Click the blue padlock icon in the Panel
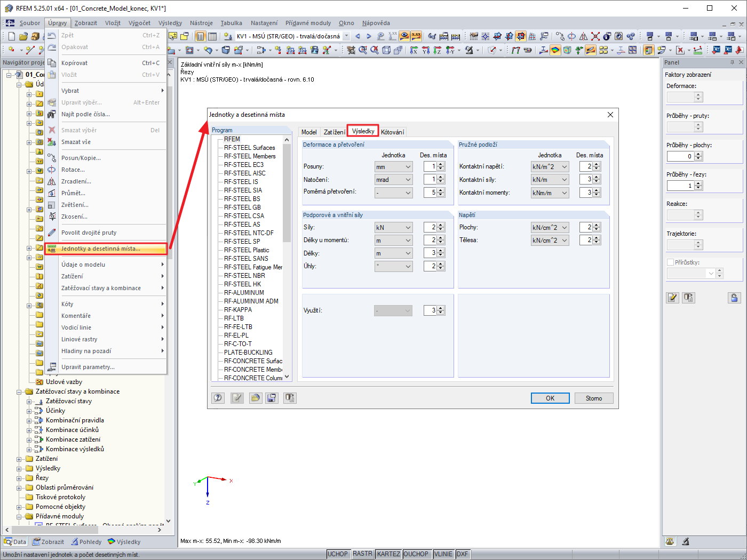The height and width of the screenshot is (560, 747). [x=734, y=298]
